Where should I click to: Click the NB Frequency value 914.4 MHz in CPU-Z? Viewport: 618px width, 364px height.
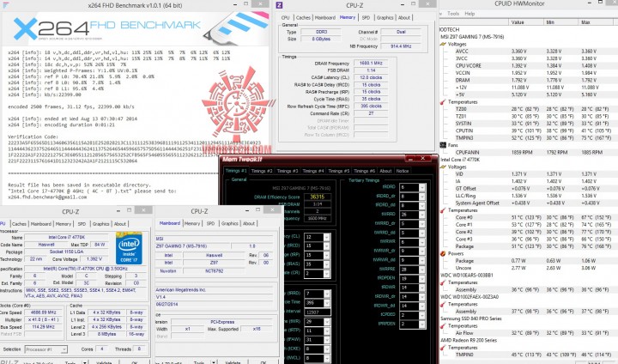[401, 46]
